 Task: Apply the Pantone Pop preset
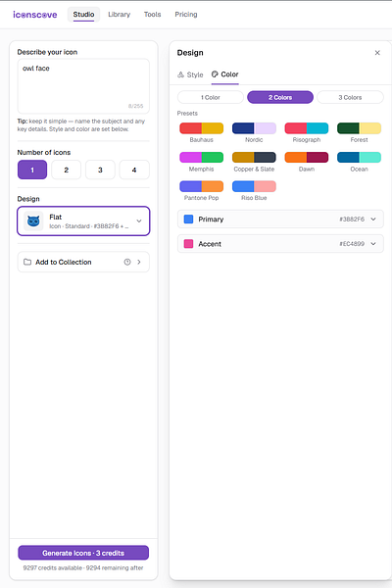[202, 186]
